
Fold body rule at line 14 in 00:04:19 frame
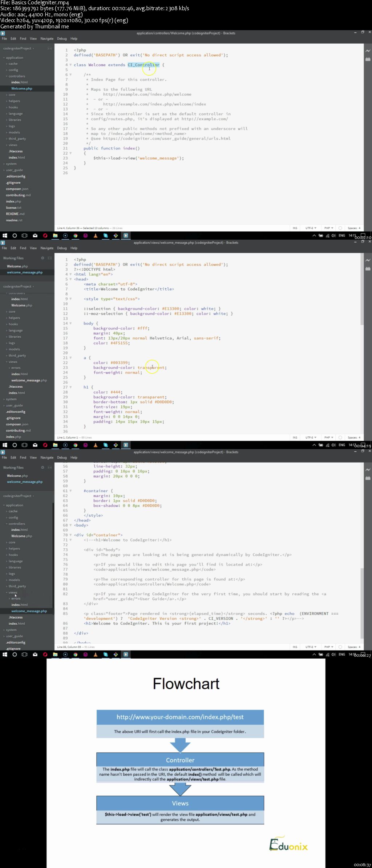(70, 323)
